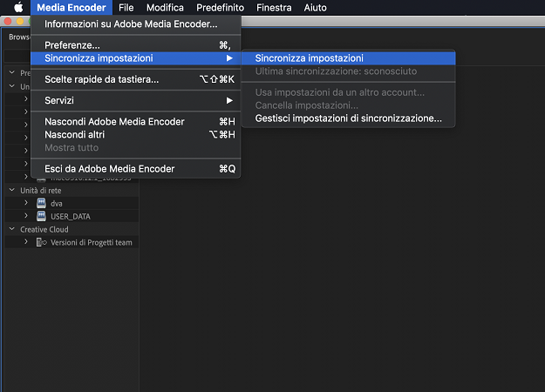Image resolution: width=545 pixels, height=392 pixels.
Task: Select Informazioni su Adobe Media Encoder
Action: tap(131, 24)
